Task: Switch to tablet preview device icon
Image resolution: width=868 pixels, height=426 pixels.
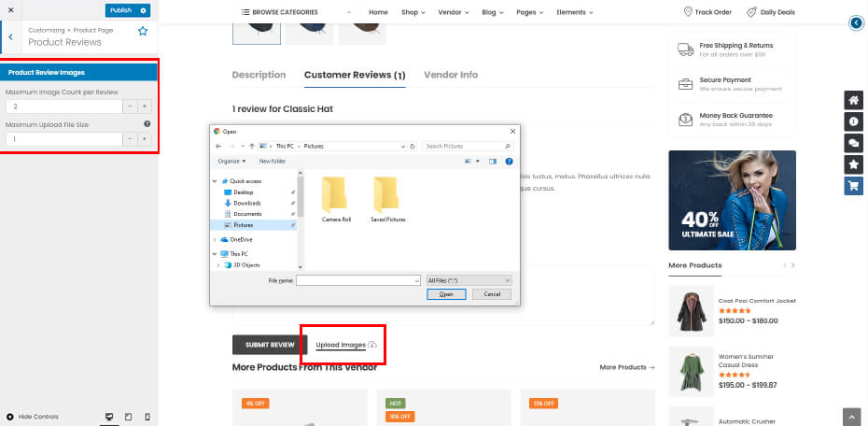Action: tap(128, 416)
